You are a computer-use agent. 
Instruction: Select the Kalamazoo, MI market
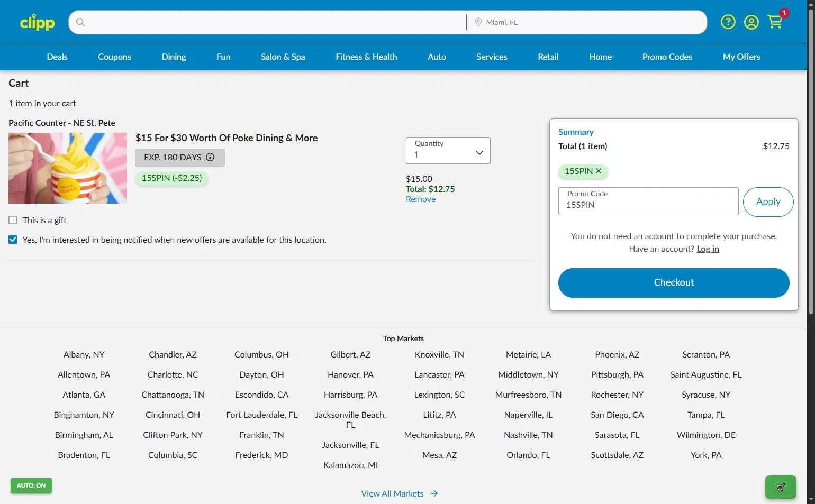coord(351,465)
